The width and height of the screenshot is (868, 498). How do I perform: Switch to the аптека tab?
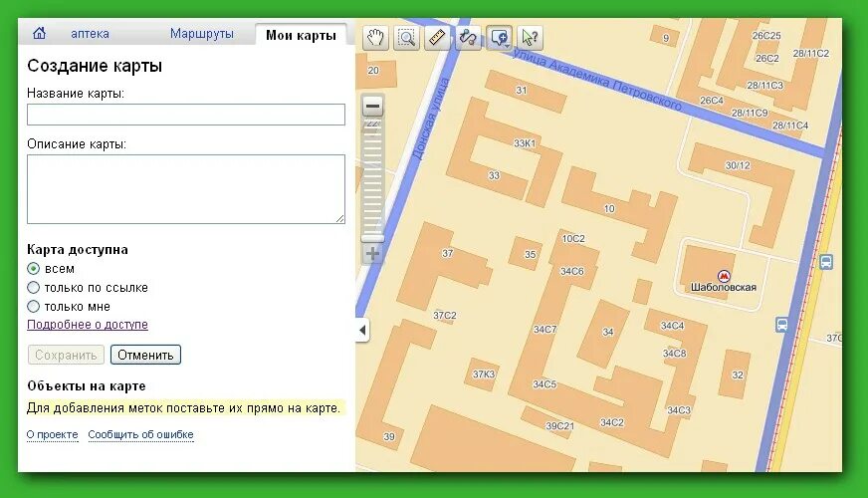(x=90, y=34)
